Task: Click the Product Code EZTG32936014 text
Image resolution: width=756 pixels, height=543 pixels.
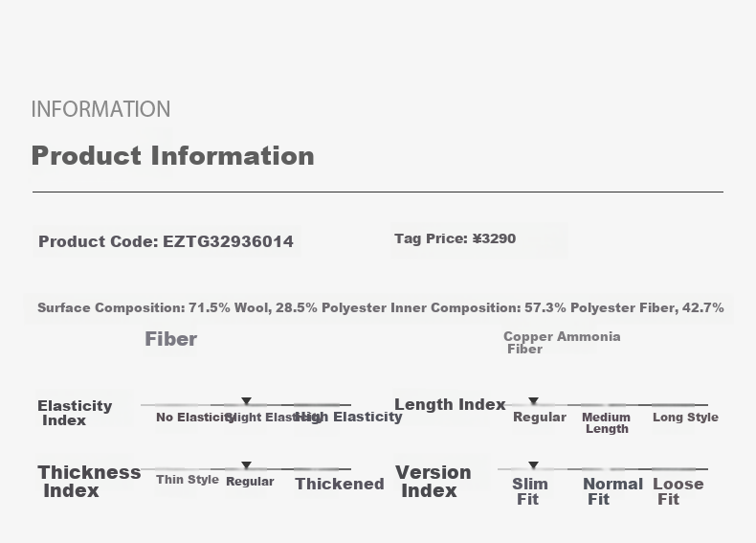Action: 166,241
